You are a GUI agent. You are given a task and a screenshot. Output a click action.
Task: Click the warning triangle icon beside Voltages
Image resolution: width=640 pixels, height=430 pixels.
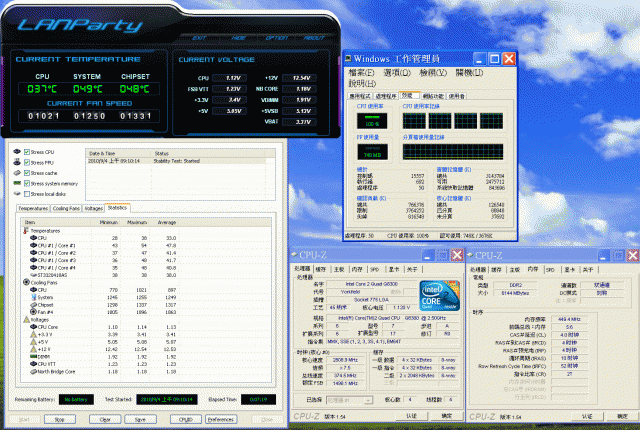pyautogui.click(x=26, y=319)
